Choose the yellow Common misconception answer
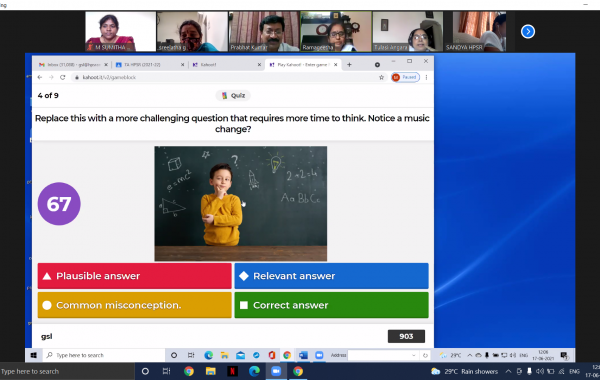 tap(134, 305)
